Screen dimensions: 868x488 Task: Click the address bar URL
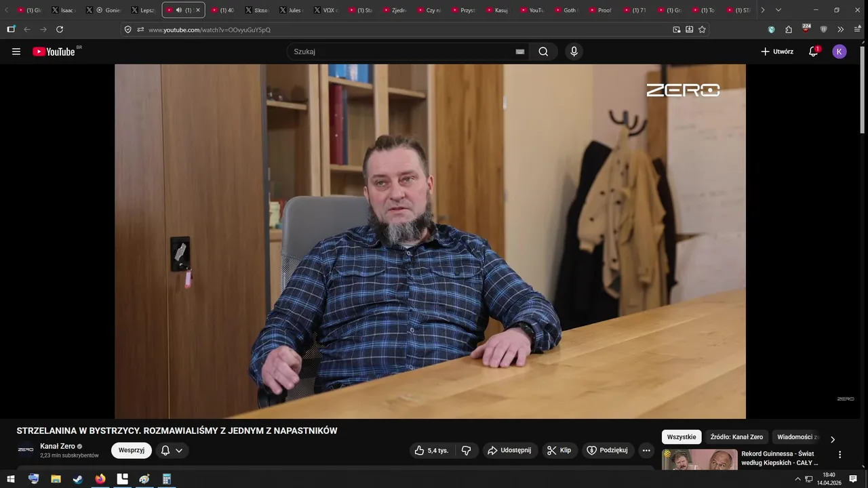point(210,30)
